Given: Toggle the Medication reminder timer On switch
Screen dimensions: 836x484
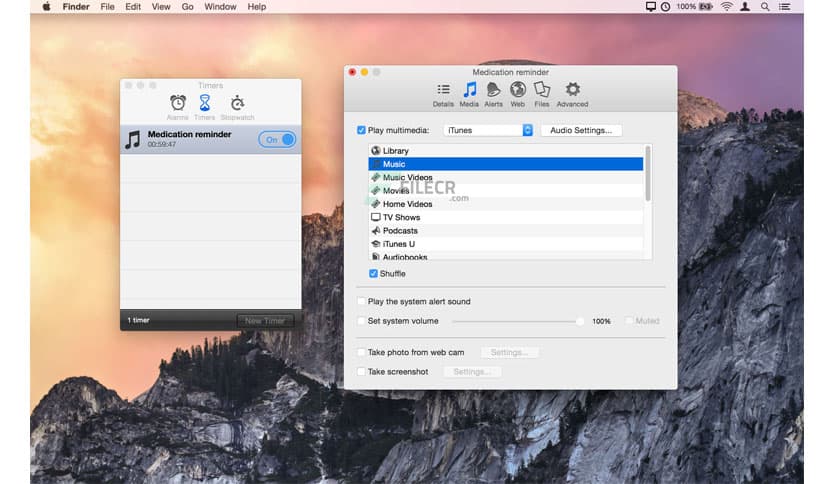Looking at the screenshot, I should click(277, 140).
